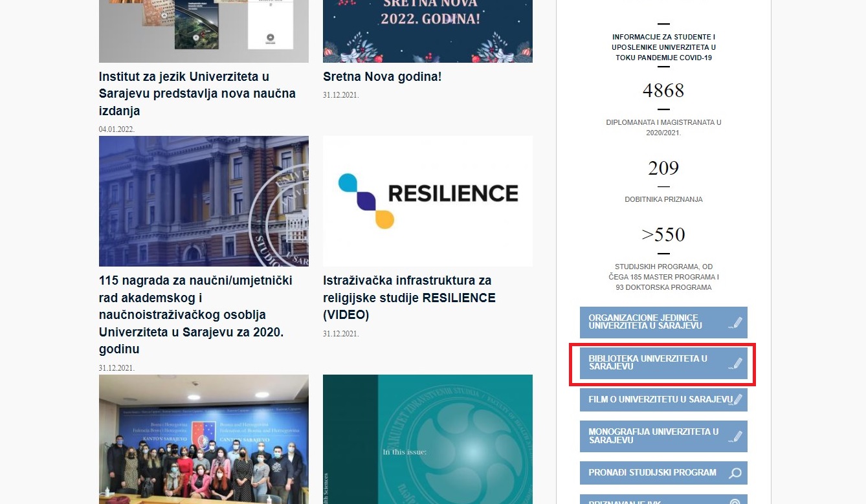Click pencil icon on Organizacione jedinice button
Viewport: 866px width, 504px height.
(735, 323)
